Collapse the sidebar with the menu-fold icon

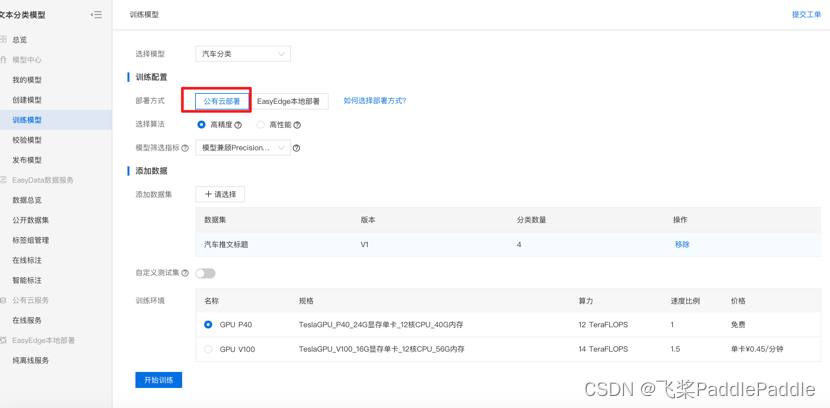click(96, 15)
